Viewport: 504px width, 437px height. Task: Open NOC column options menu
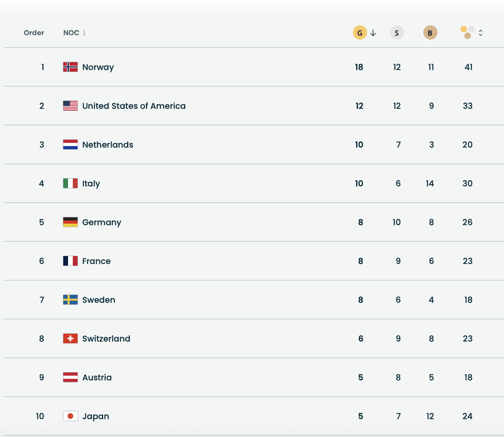pos(84,33)
